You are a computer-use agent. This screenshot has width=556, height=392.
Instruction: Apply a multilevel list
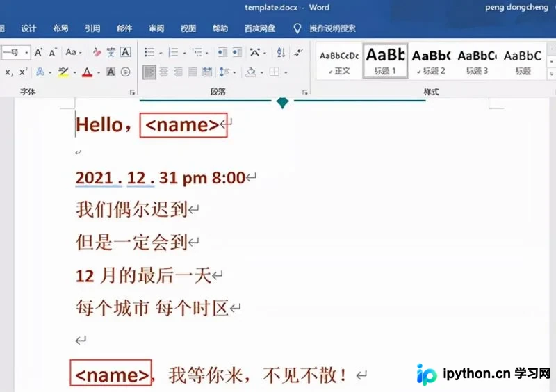pyautogui.click(x=197, y=53)
